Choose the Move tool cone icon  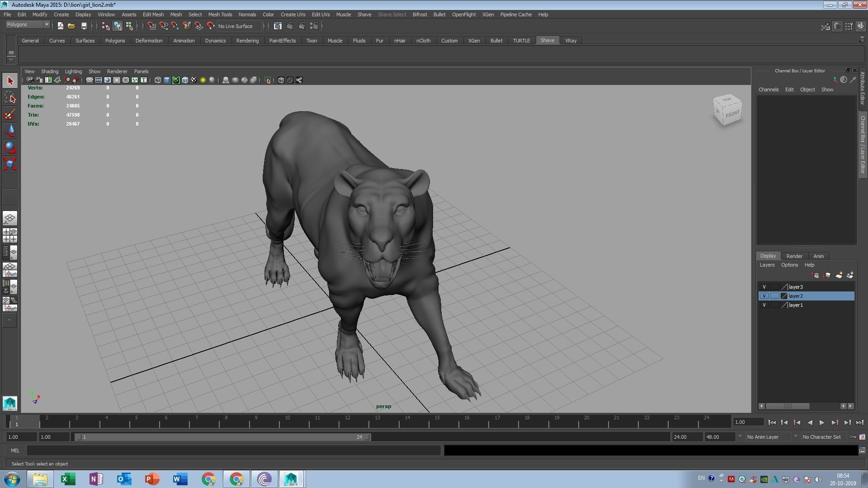(x=10, y=131)
